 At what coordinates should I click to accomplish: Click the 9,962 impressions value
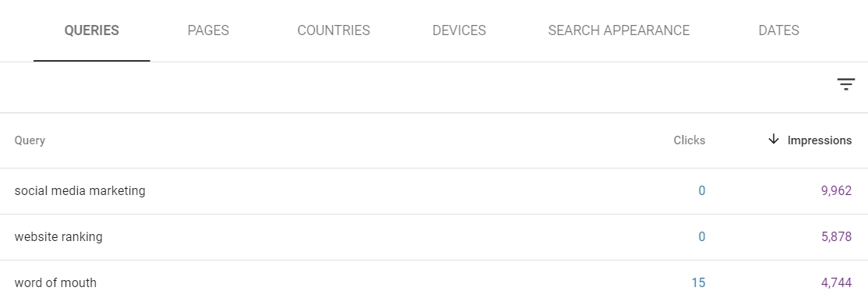(x=836, y=191)
